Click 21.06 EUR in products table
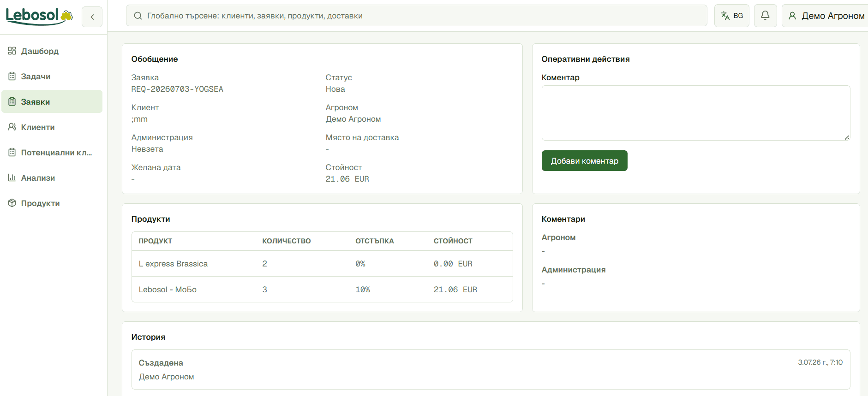The height and width of the screenshot is (396, 868). [x=455, y=290]
